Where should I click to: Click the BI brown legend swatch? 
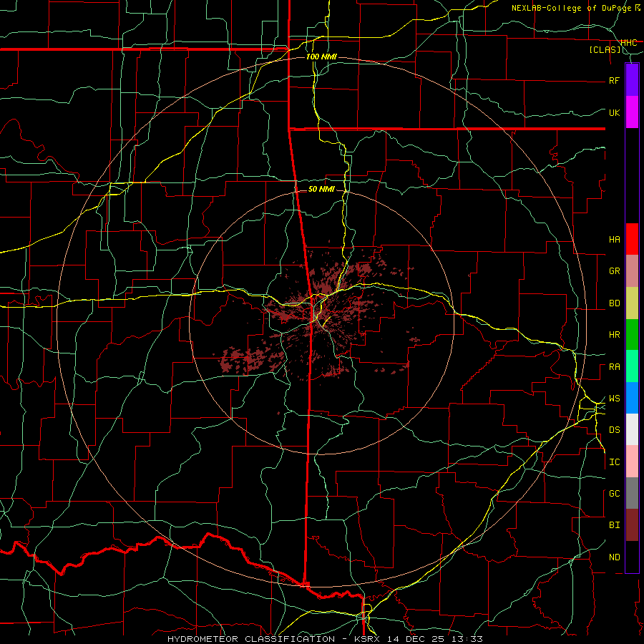[x=632, y=525]
